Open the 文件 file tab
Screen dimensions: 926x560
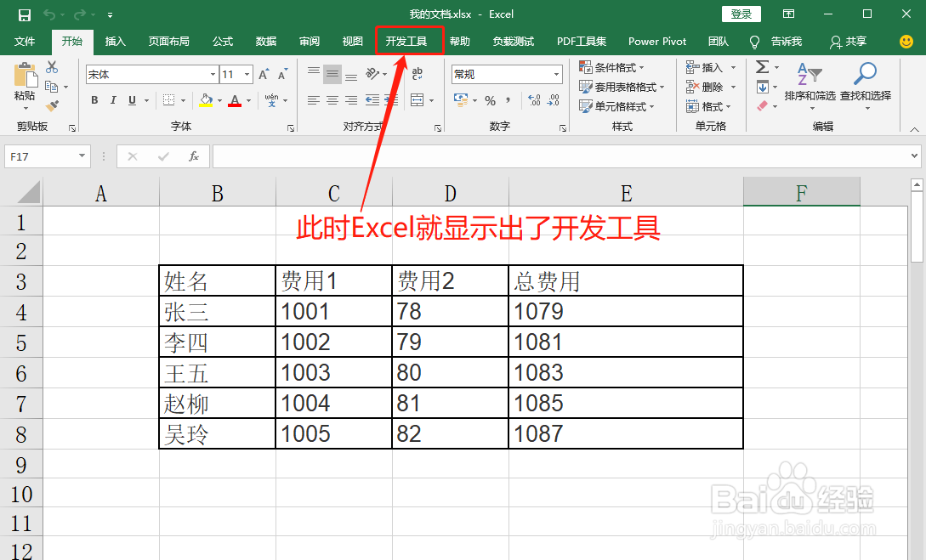point(24,42)
